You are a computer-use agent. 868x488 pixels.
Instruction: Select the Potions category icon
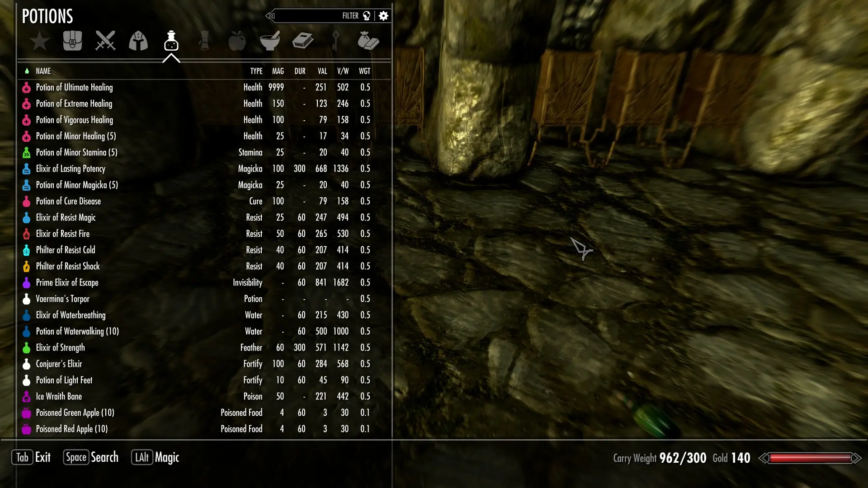point(171,41)
